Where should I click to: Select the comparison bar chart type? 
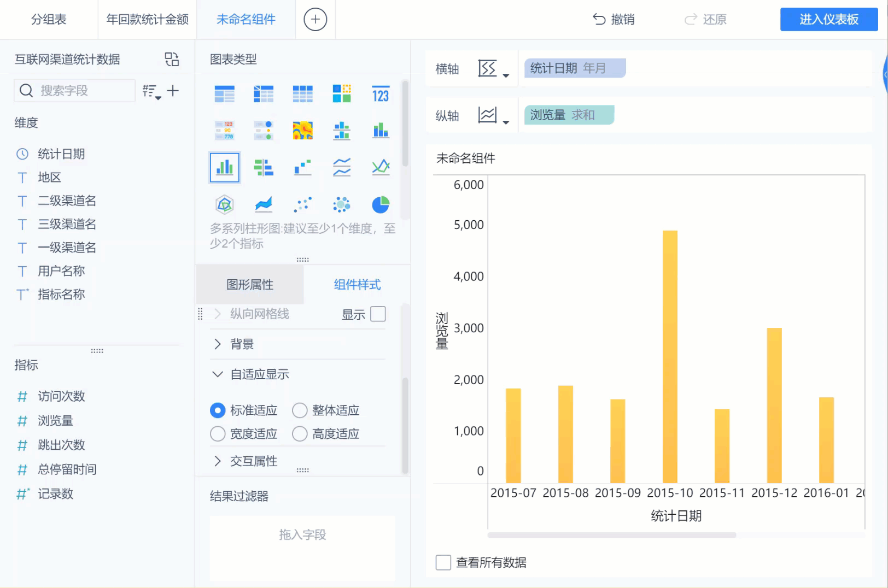[264, 167]
